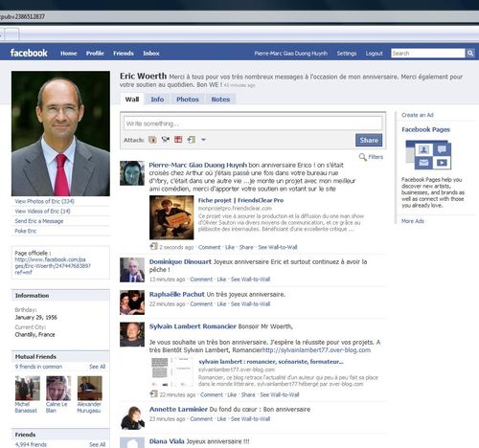Share Pierre-Marc's wall post
Image resolution: width=479 pixels, height=448 pixels.
click(x=246, y=247)
